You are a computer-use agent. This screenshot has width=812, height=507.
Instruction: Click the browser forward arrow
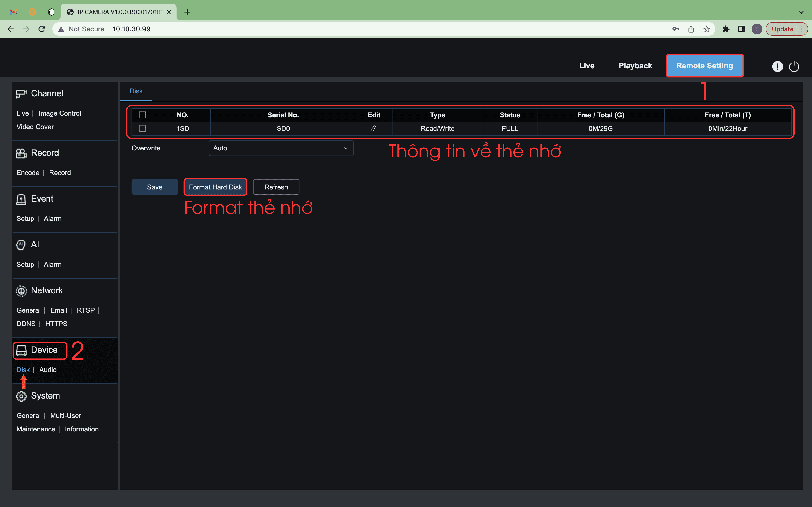click(x=26, y=29)
